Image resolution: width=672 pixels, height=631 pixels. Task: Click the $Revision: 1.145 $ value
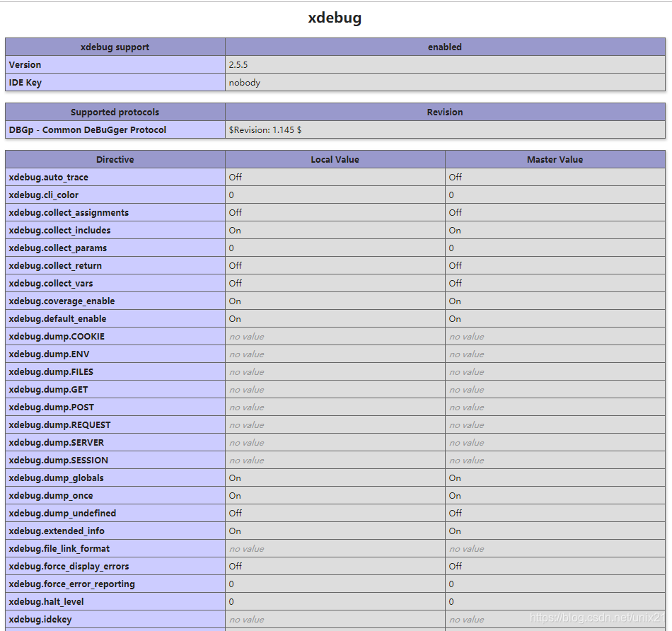[x=265, y=130]
